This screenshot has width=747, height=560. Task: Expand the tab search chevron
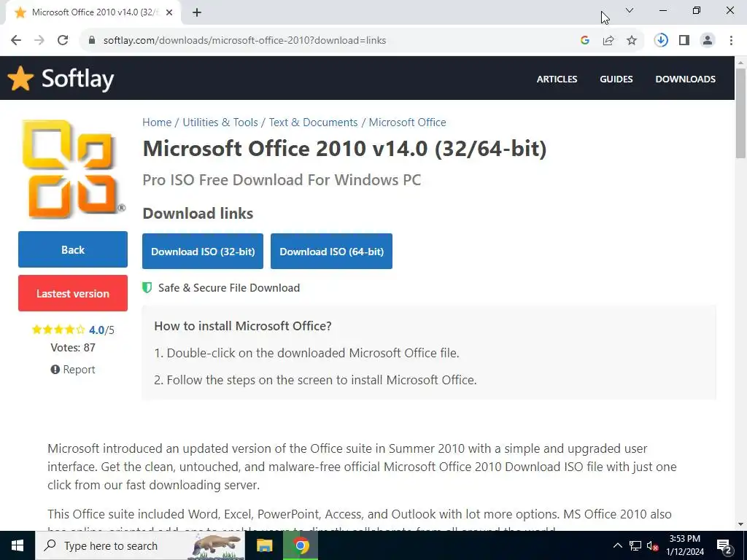pyautogui.click(x=630, y=10)
